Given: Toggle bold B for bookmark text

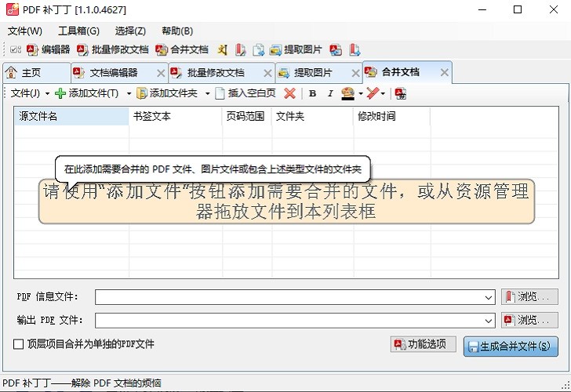Looking at the screenshot, I should (x=312, y=93).
